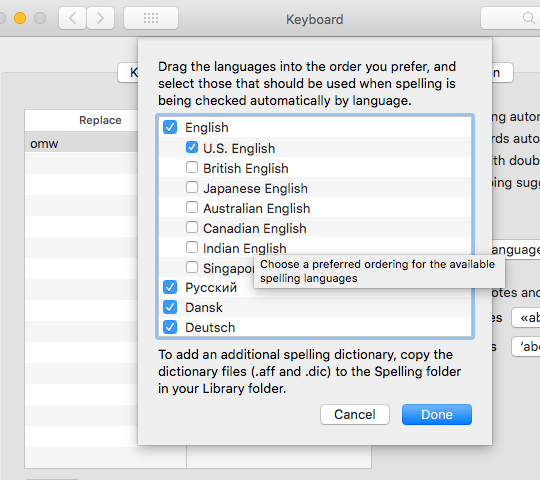Viewport: 540px width, 480px height.
Task: Go back with the left chevron
Action: [72, 18]
